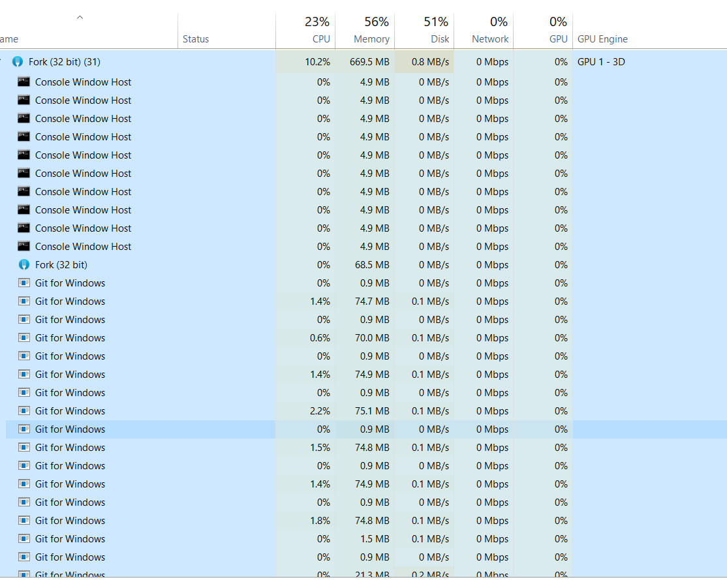Click the Fork icon in the Fork (32 bit) (31) group row
Image resolution: width=727 pixels, height=588 pixels.
point(18,62)
